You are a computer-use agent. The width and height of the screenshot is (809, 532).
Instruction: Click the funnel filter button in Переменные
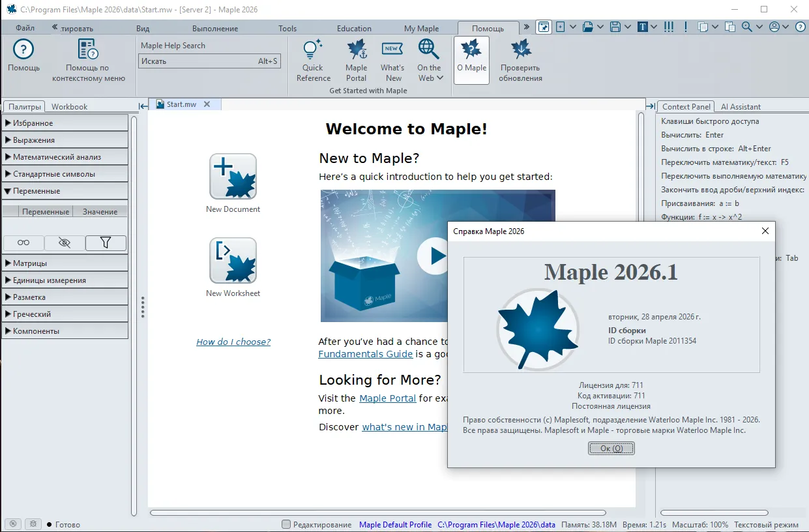point(106,243)
